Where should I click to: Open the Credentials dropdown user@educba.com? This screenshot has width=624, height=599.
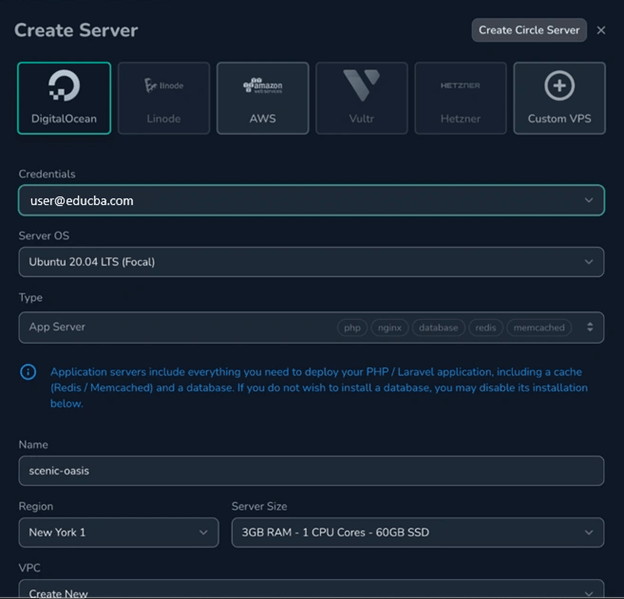[311, 200]
